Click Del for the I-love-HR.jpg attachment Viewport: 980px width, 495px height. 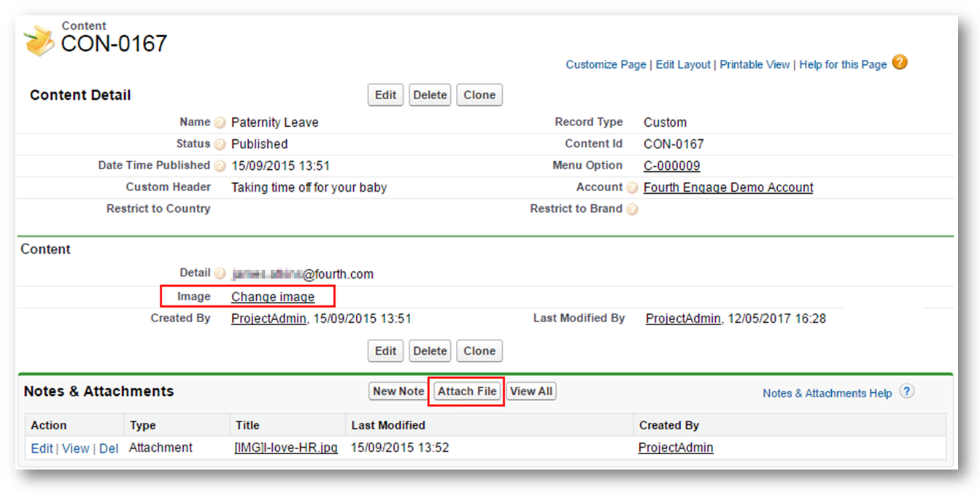pos(109,448)
